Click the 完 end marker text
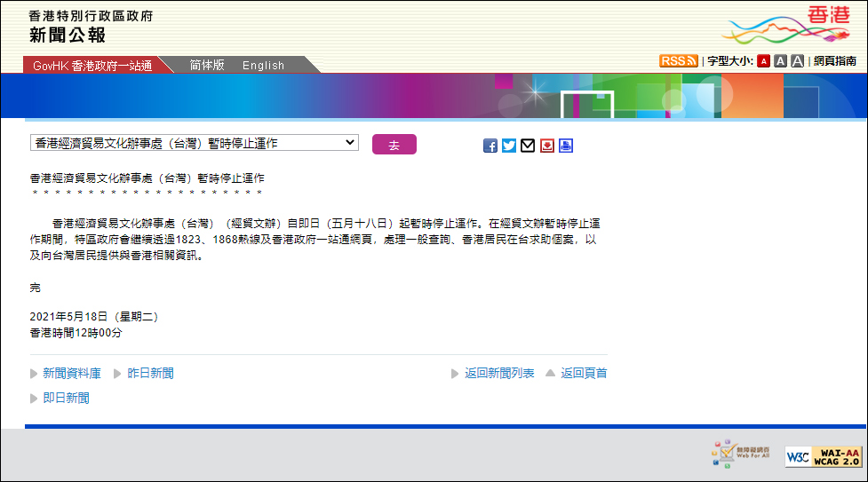 point(35,288)
